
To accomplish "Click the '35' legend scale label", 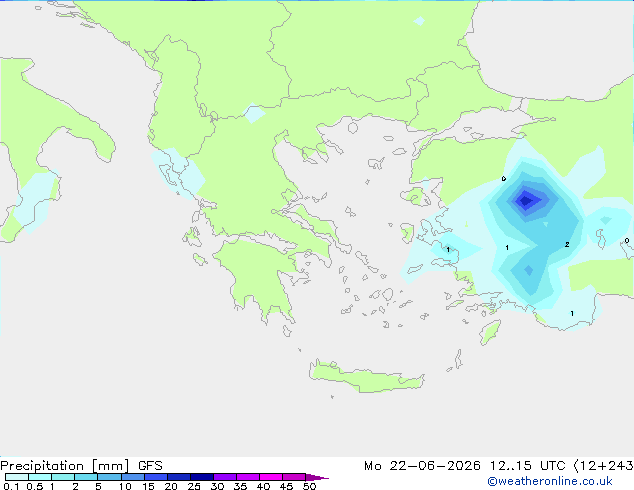I will tap(240, 486).
